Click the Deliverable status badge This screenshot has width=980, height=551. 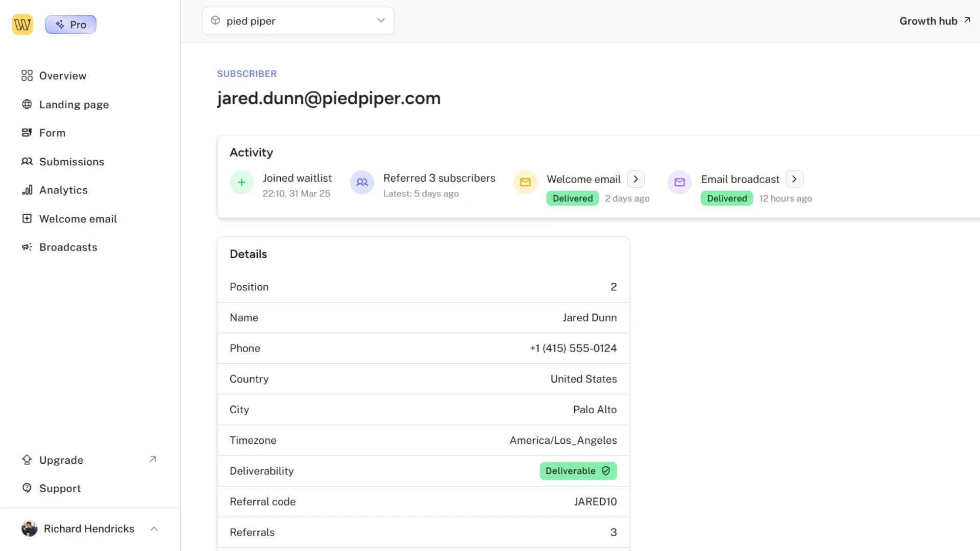578,470
